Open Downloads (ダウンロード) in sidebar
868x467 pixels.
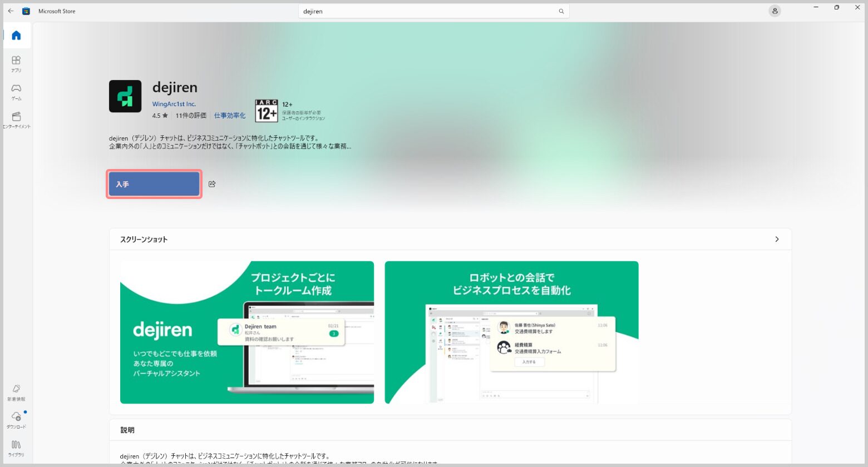click(16, 420)
